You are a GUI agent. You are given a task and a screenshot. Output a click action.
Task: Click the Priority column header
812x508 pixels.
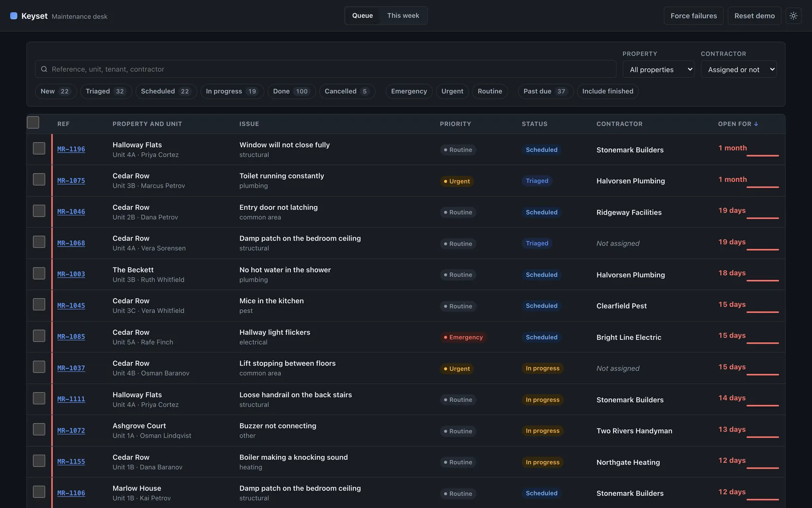coord(455,124)
